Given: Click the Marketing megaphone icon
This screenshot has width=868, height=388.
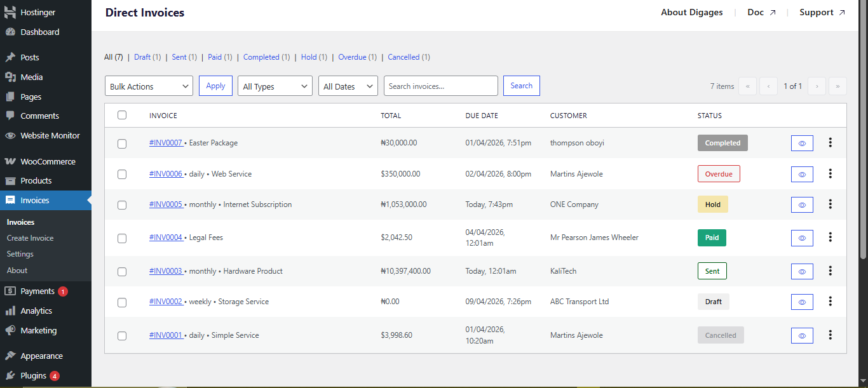Looking at the screenshot, I should click(10, 330).
